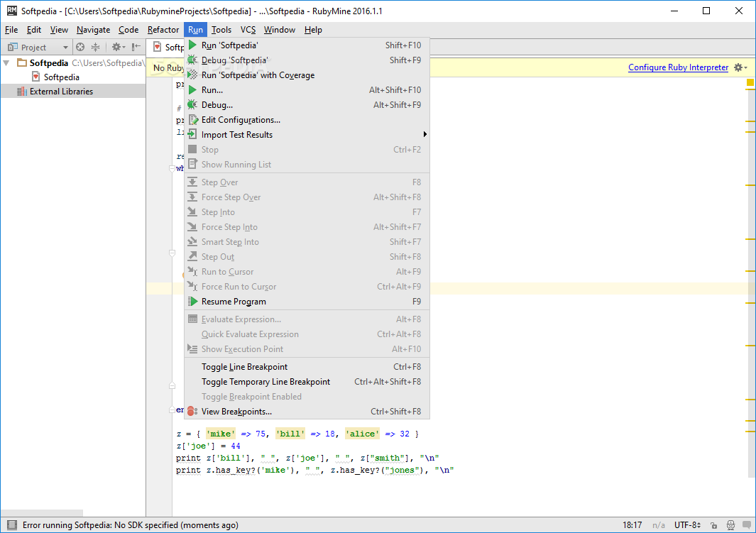Click the 'mike' string in hash line
This screenshot has width=756, height=533.
[220, 434]
